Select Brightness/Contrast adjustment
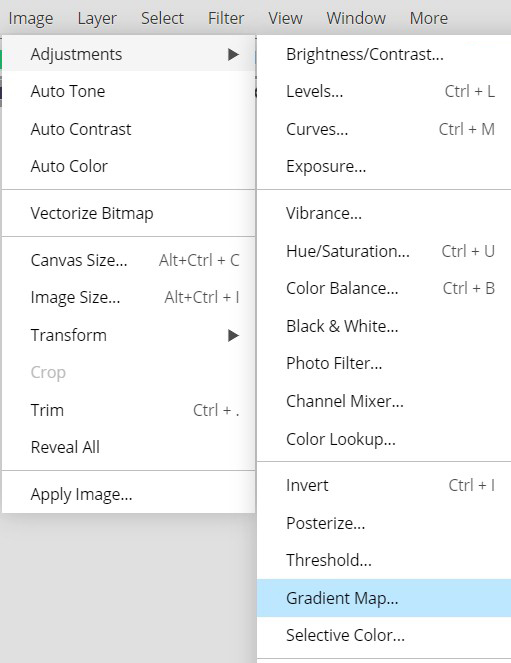 pyautogui.click(x=384, y=55)
